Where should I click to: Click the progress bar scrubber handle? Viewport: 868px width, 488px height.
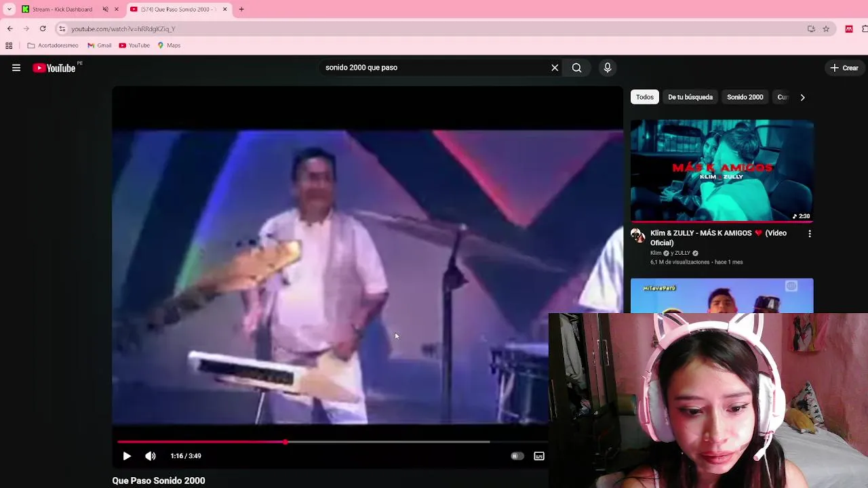(285, 442)
